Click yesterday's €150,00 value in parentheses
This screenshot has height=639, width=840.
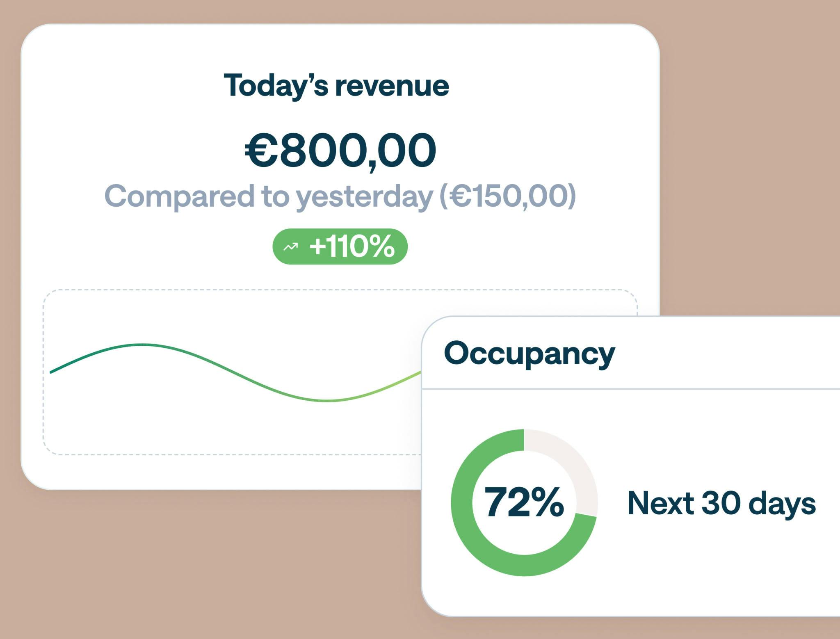(x=508, y=196)
